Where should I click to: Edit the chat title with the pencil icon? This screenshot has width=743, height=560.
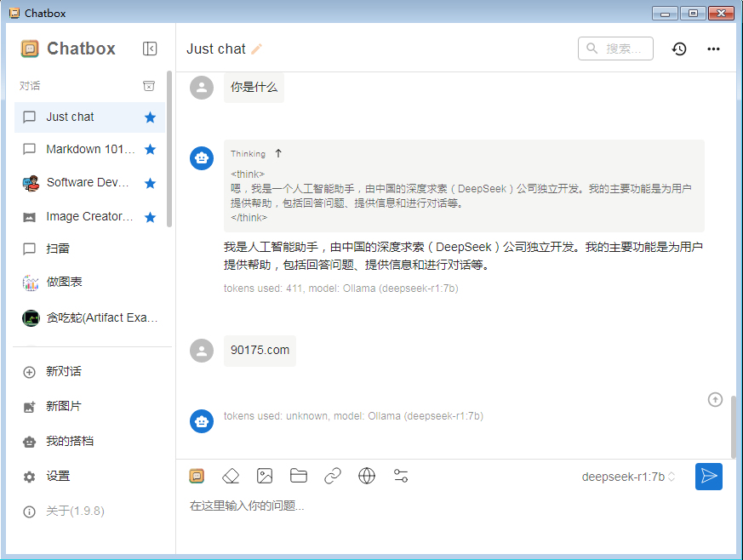(x=256, y=49)
